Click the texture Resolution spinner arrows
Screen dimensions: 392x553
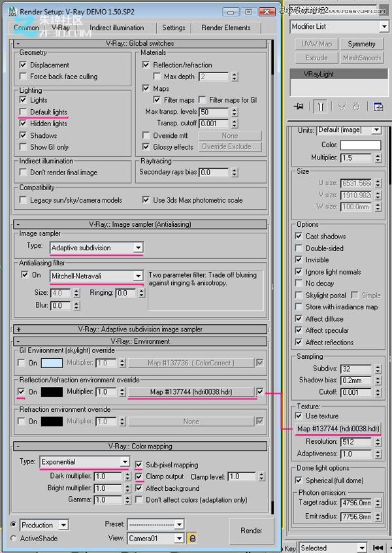coord(378,442)
